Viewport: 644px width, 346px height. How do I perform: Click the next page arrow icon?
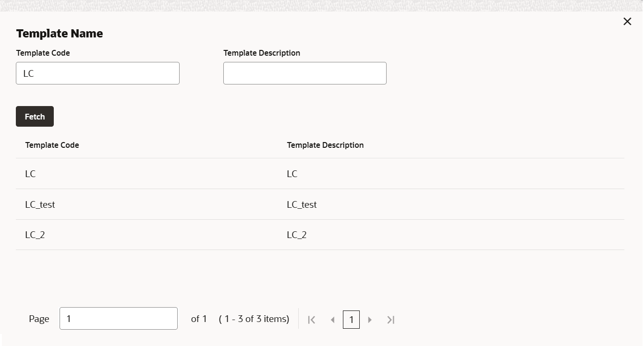(x=370, y=319)
